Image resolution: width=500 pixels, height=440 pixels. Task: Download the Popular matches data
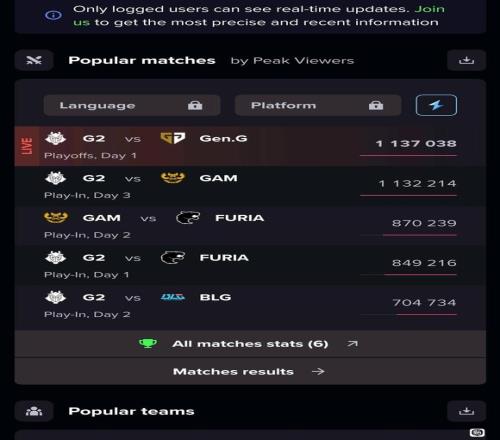tap(466, 60)
